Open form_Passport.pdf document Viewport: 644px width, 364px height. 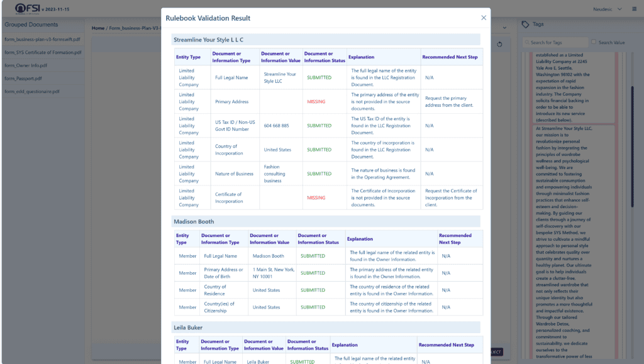tap(23, 79)
